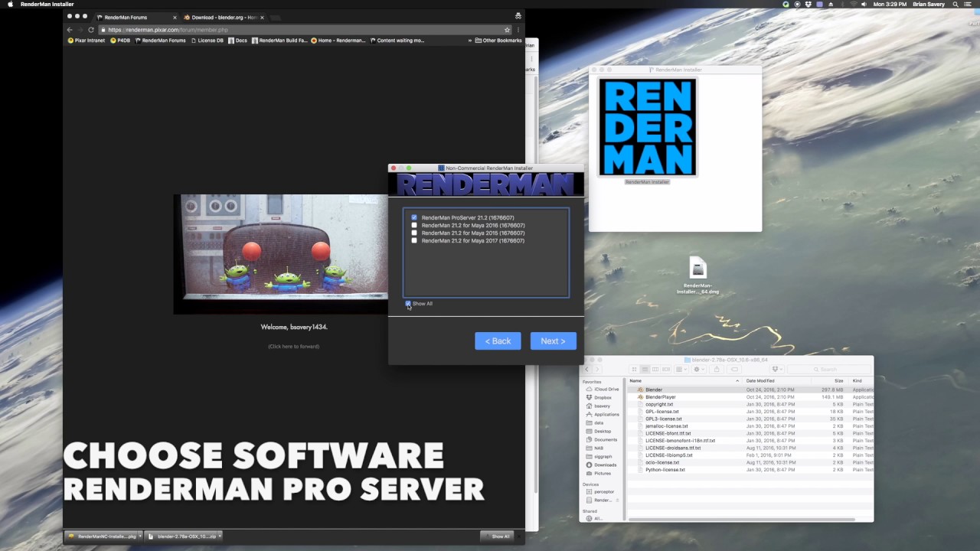Check RenderMan 21.2 for Maya 2015
Image resolution: width=980 pixels, height=551 pixels.
pos(414,233)
